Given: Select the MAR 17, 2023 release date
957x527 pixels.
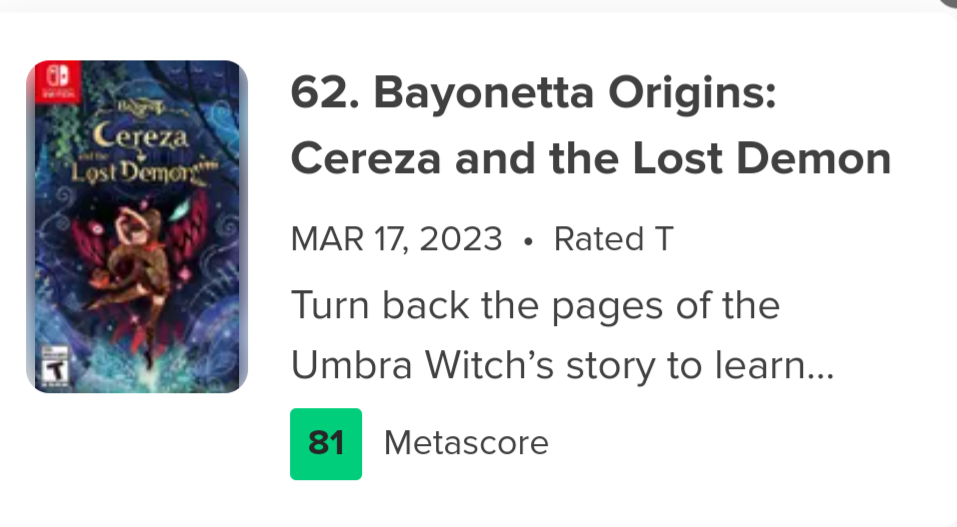Looking at the screenshot, I should (x=396, y=240).
